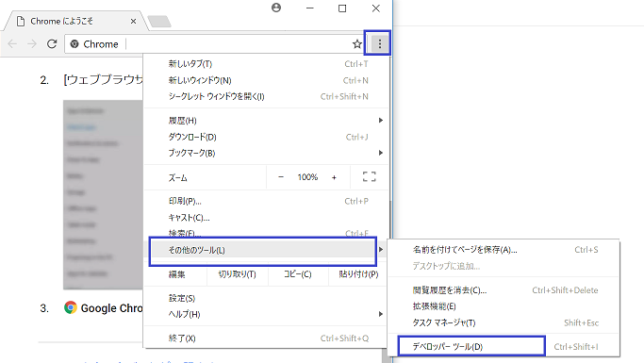Enter full screen via the zoom row icon

(370, 177)
